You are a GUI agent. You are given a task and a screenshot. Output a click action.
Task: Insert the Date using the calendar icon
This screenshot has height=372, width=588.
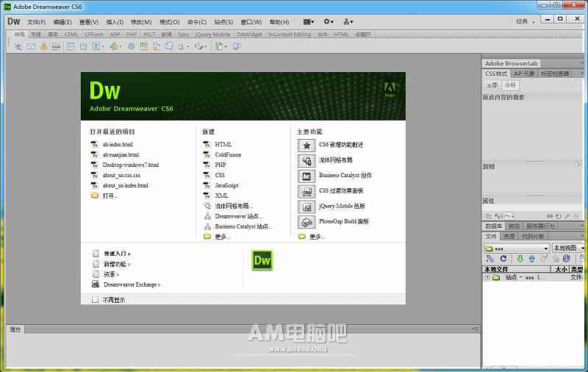(143, 46)
